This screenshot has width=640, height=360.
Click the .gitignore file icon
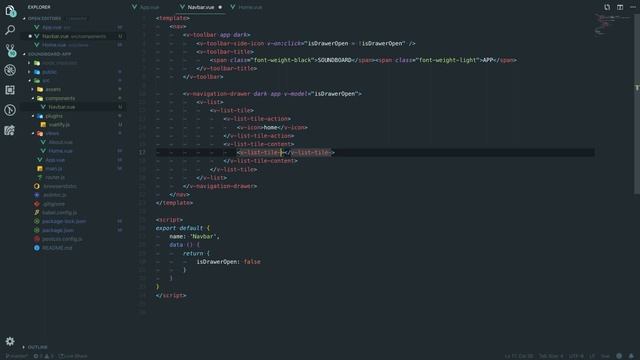coord(37,204)
